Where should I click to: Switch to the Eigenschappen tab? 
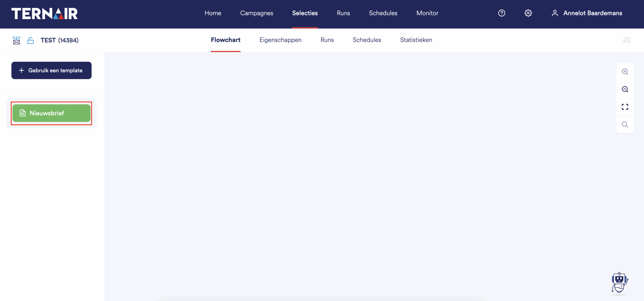(x=280, y=40)
